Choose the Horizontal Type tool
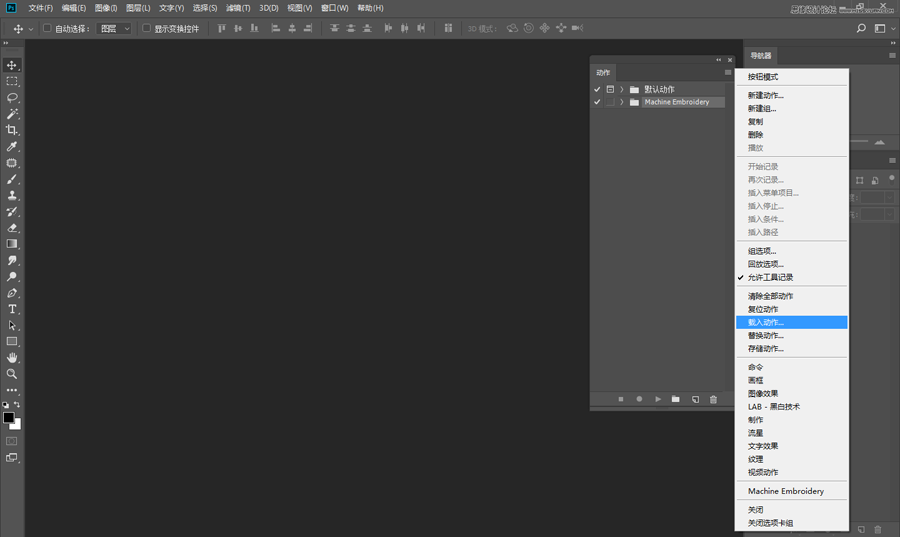Image resolution: width=900 pixels, height=537 pixels. click(12, 309)
